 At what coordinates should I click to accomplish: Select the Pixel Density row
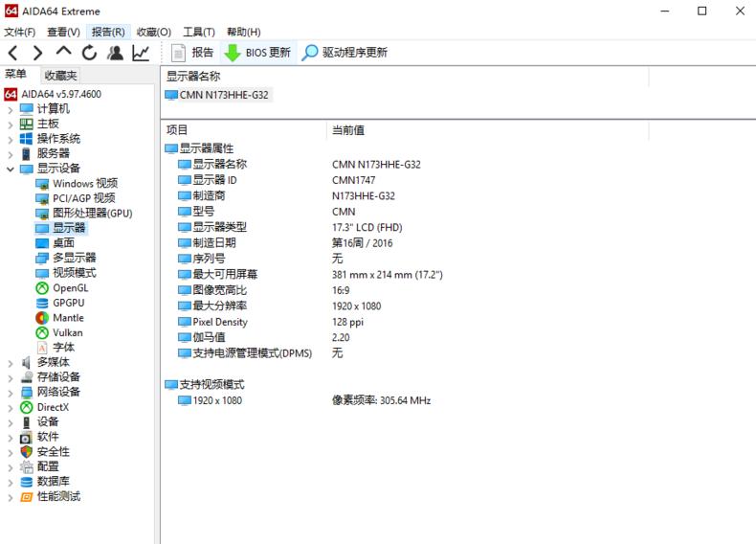tap(271, 322)
